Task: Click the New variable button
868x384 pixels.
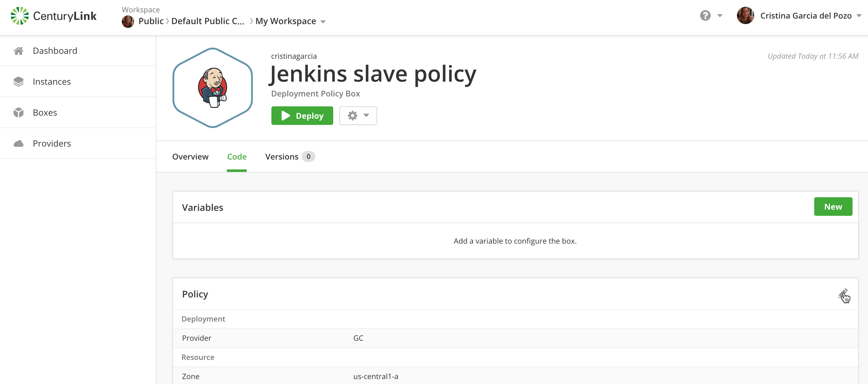Action: [833, 207]
